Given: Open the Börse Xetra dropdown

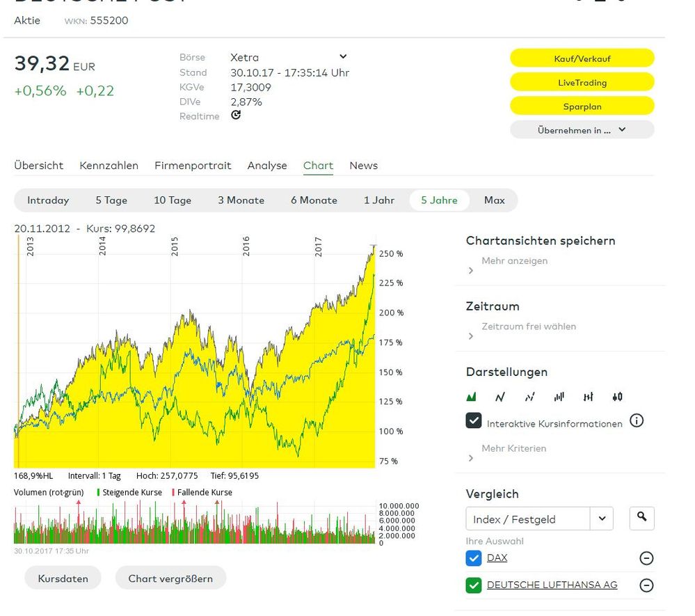Looking at the screenshot, I should (x=342, y=57).
